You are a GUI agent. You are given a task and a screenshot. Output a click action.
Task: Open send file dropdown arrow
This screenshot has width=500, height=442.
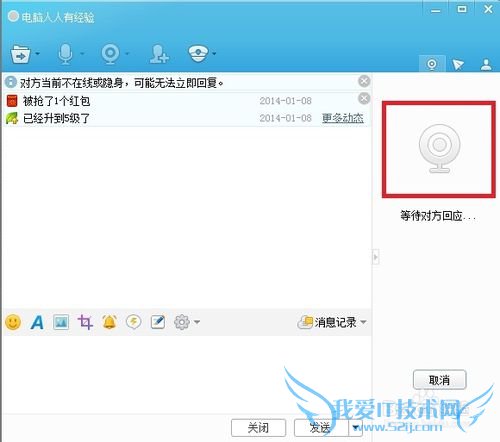(37, 53)
